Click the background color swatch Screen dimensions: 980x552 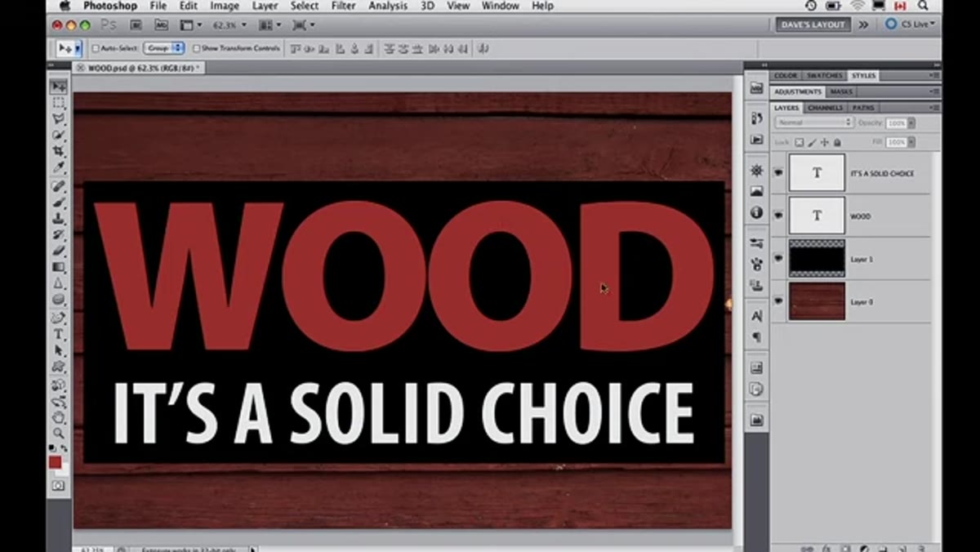tap(65, 470)
